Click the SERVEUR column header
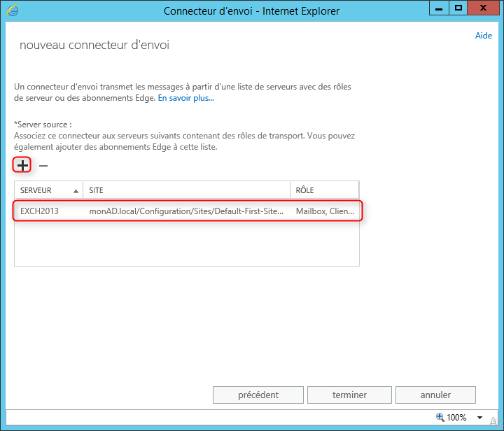504x431 pixels. [x=48, y=190]
